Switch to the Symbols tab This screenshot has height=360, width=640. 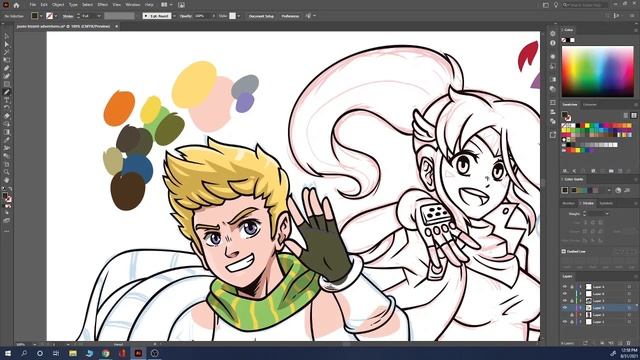[x=606, y=203]
